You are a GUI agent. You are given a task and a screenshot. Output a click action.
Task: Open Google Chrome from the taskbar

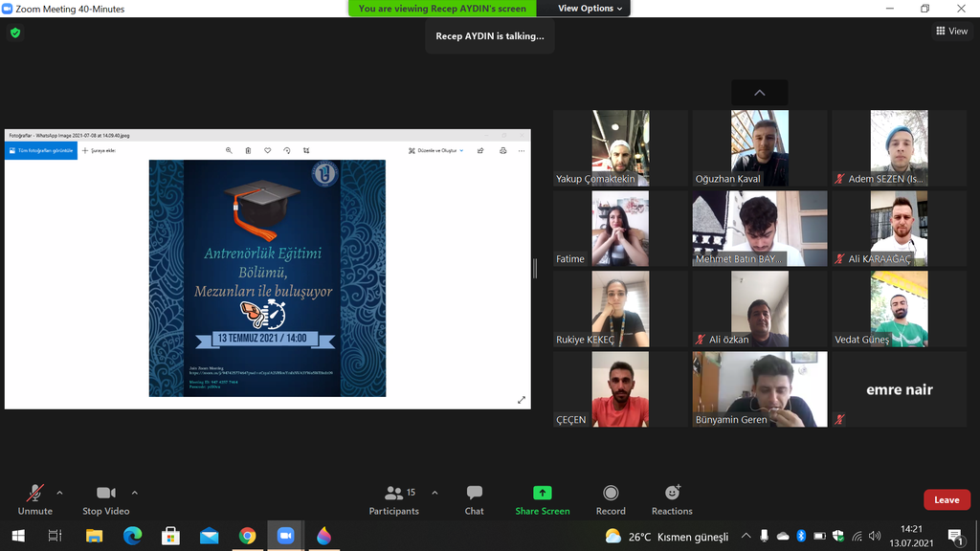tap(247, 536)
